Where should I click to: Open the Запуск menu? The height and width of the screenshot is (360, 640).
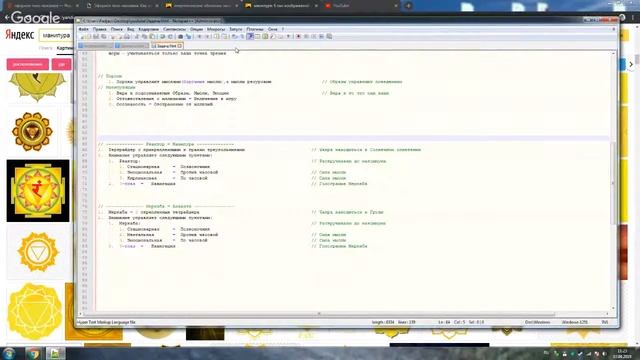tap(236, 29)
